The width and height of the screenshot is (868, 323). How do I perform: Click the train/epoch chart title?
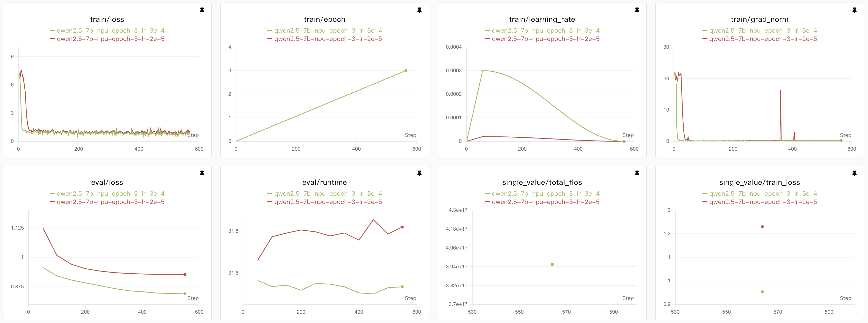[324, 19]
